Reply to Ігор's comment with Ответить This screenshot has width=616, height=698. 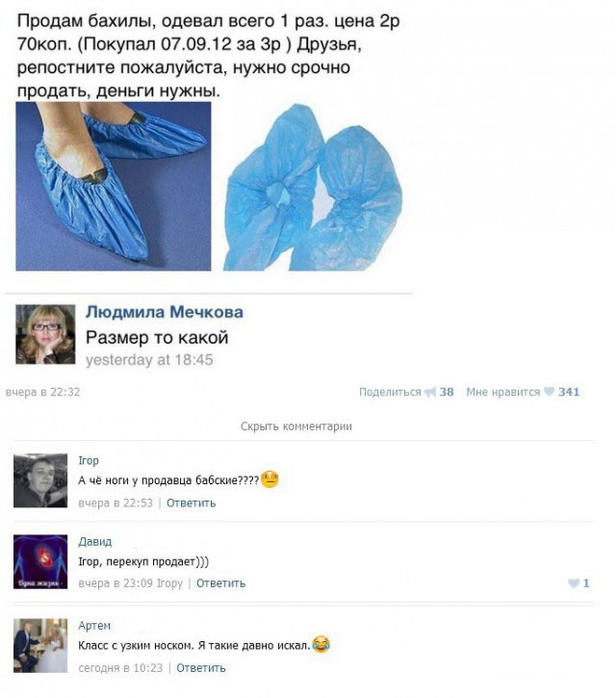tap(191, 503)
